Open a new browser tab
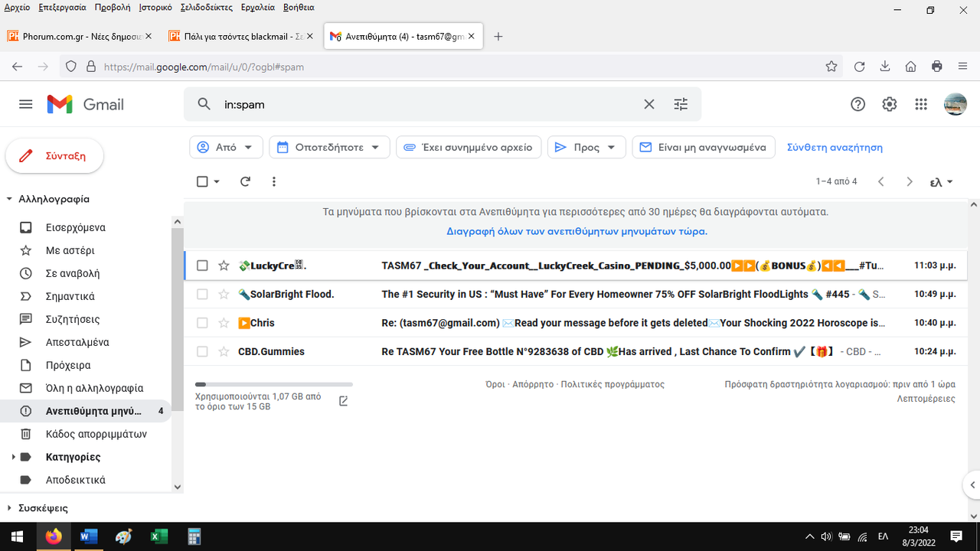This screenshot has width=980, height=551. coord(498,36)
